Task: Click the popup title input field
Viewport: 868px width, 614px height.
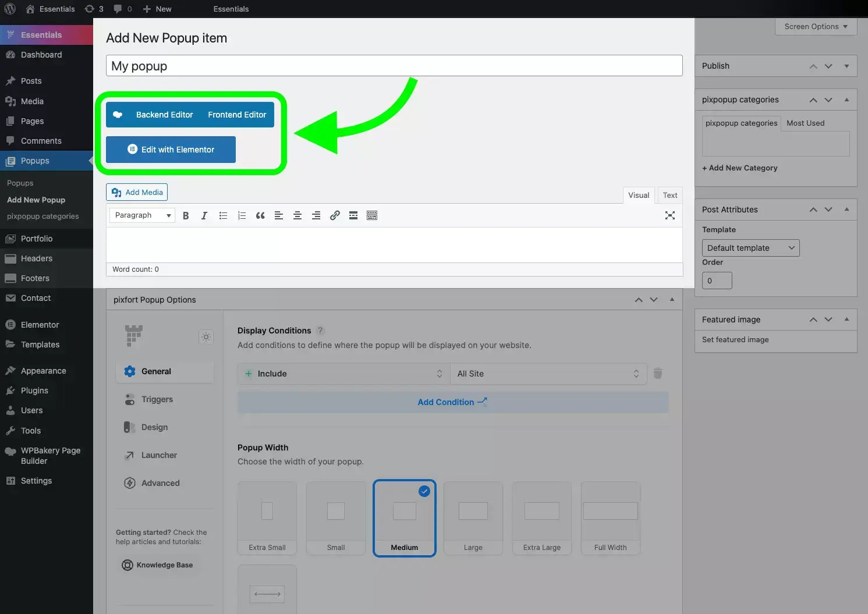Action: click(394, 66)
